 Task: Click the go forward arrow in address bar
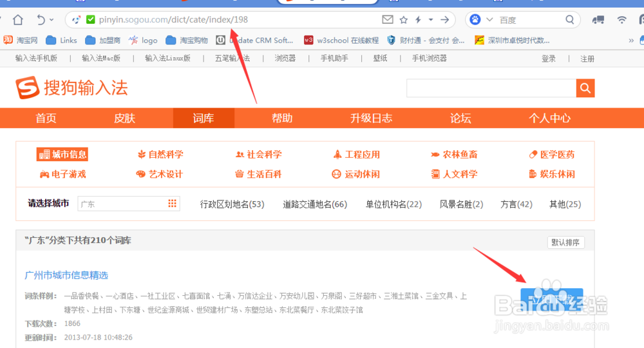click(x=445, y=19)
